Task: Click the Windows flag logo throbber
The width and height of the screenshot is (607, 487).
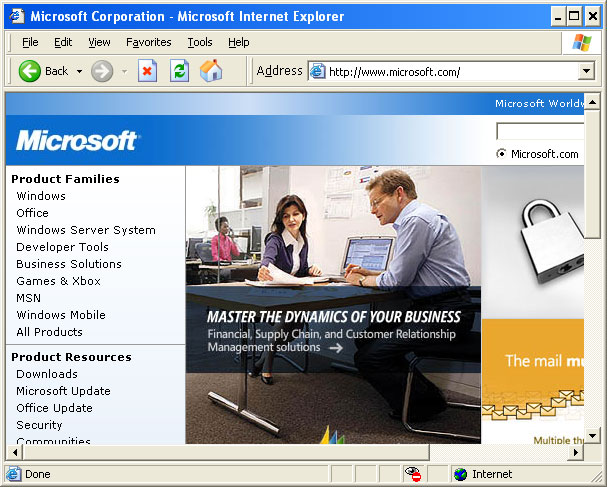Action: [582, 43]
